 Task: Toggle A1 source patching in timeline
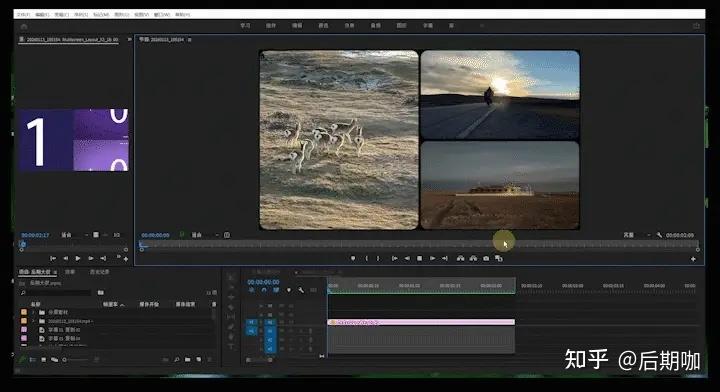251,331
